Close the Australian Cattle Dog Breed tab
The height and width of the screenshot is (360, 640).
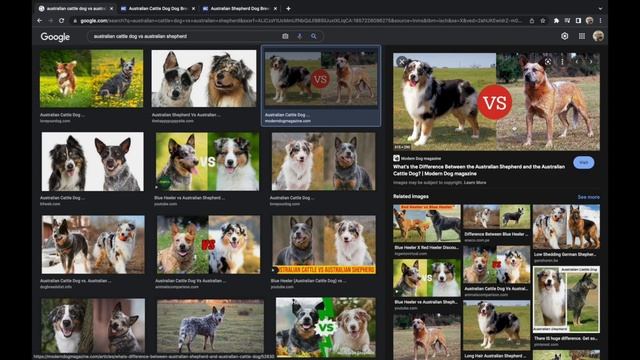coord(193,8)
